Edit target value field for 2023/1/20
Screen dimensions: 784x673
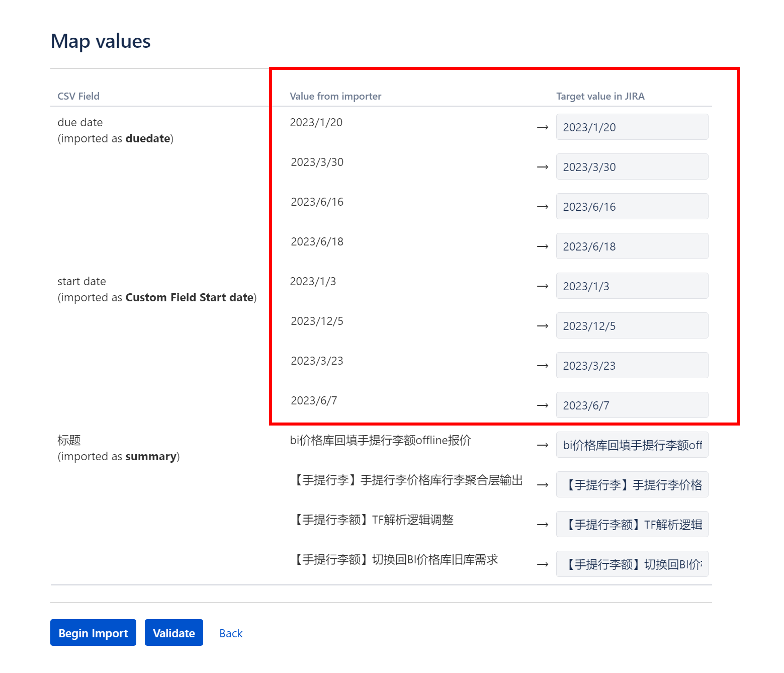[x=632, y=127]
